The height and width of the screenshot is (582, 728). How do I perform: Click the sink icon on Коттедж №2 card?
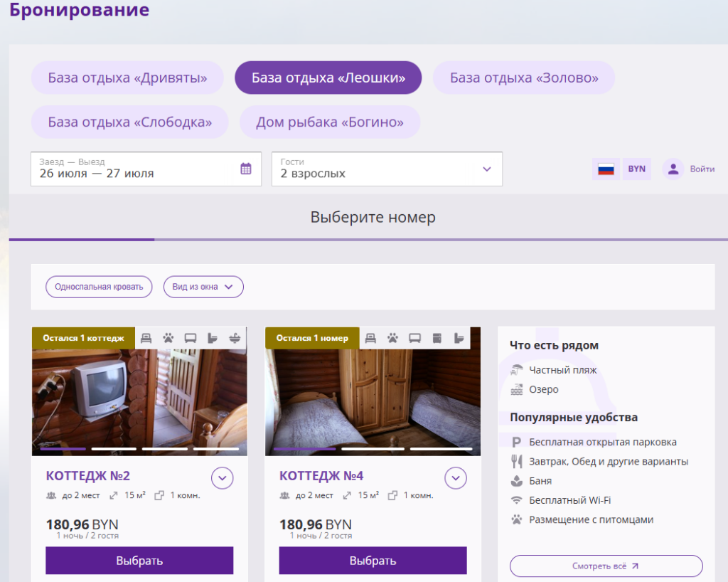tap(235, 338)
